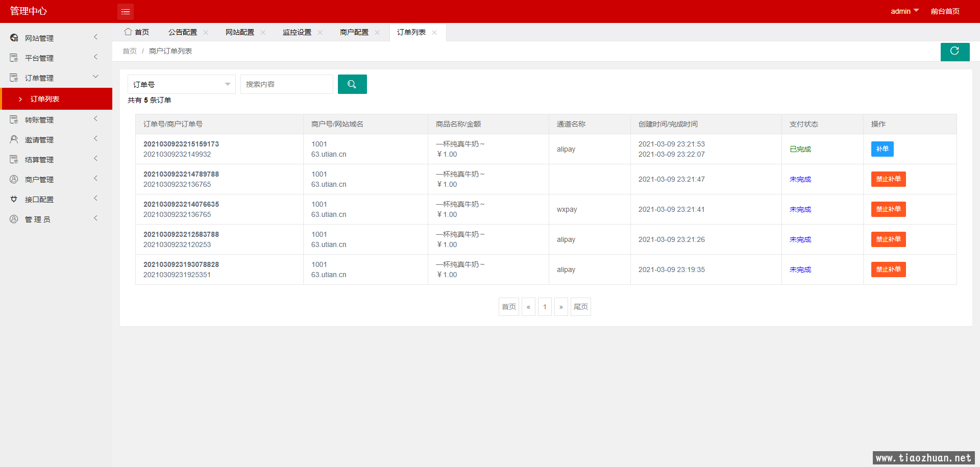This screenshot has height=467, width=980.
Task: Switch to the 首页 tab
Action: click(x=137, y=32)
